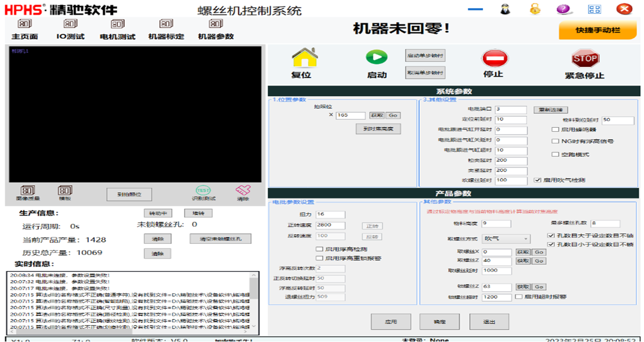Click the 紧急停止 STOP sign icon
Screen dimensions: 644x342
(586, 59)
